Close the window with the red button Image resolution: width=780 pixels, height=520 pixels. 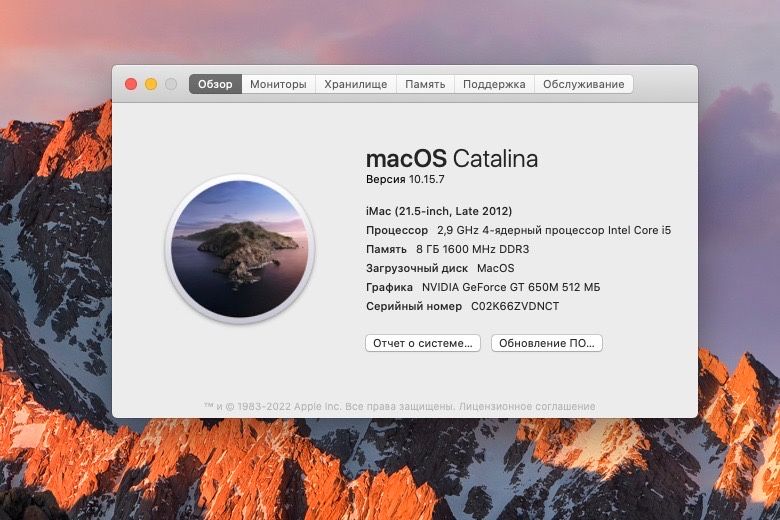(x=131, y=84)
